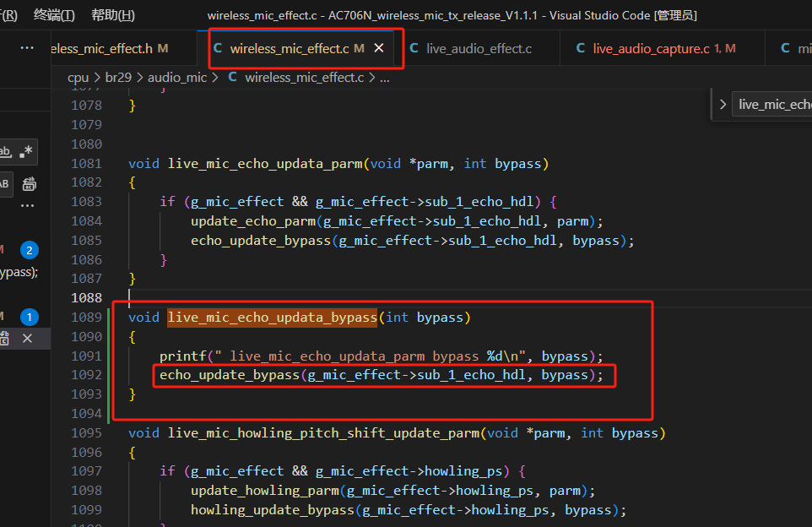
Task: Click live_mic_howling_pitch_shift_update_parm function name
Action: 323,433
